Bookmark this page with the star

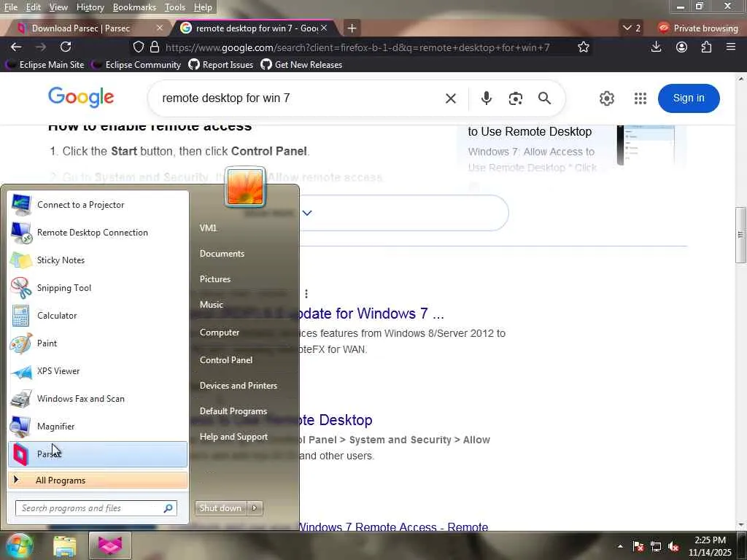584,47
